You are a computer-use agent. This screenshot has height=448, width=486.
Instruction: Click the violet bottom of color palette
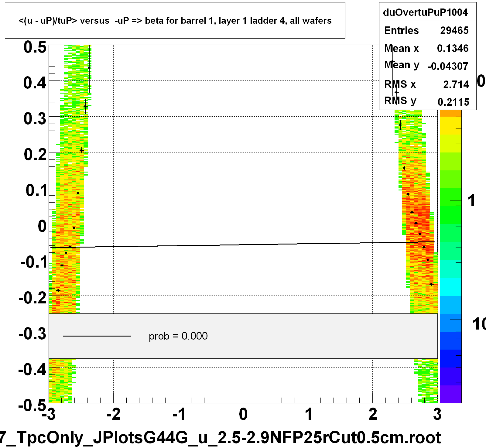(451, 394)
